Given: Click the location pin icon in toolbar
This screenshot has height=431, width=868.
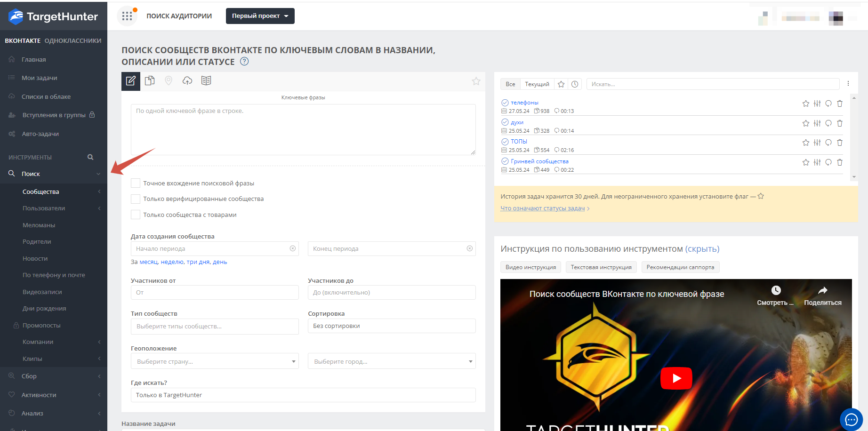Looking at the screenshot, I should (x=169, y=81).
